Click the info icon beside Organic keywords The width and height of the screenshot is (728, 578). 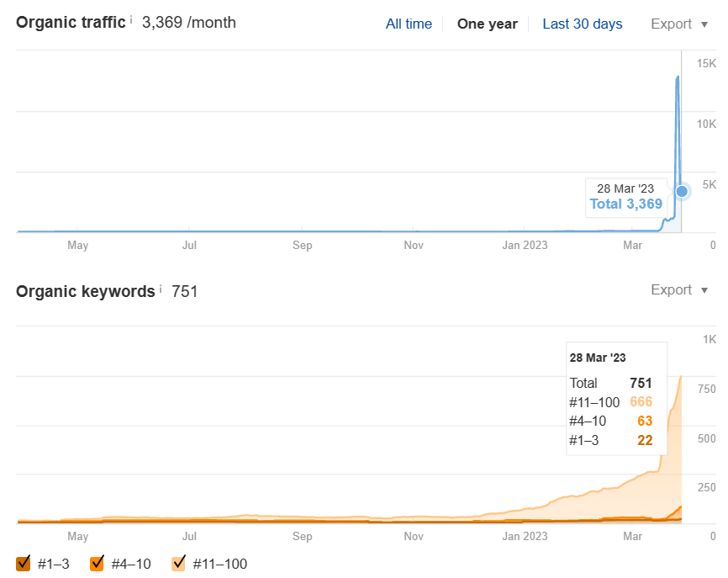tap(161, 289)
